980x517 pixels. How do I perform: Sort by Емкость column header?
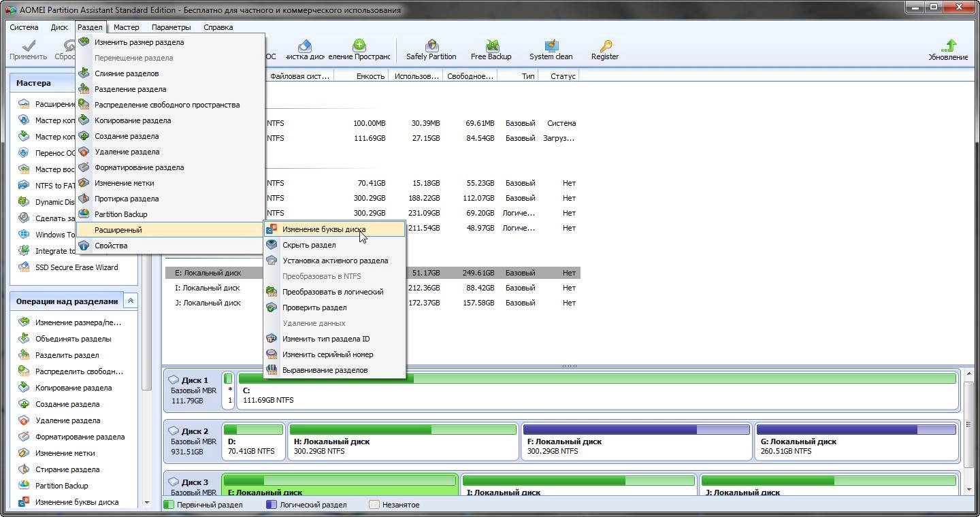tap(361, 76)
